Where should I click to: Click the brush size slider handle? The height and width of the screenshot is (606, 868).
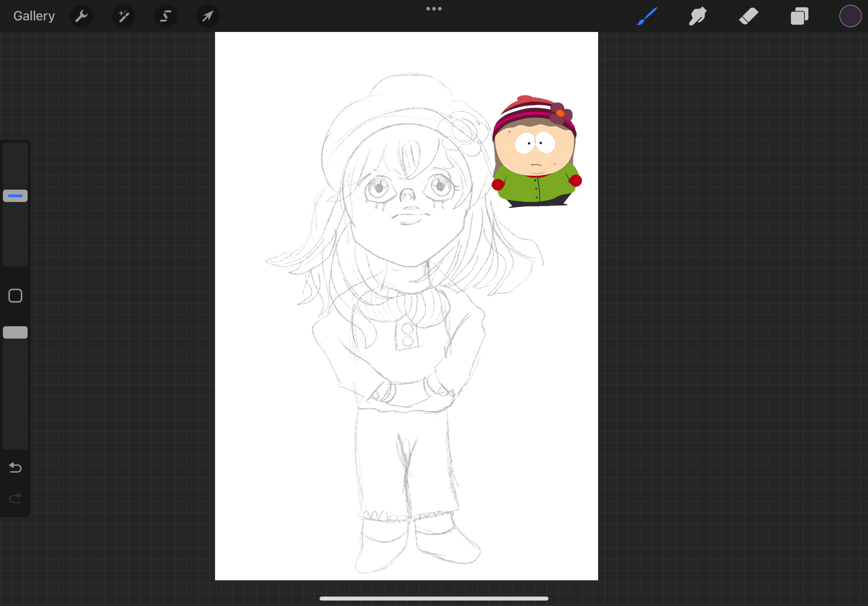15,196
